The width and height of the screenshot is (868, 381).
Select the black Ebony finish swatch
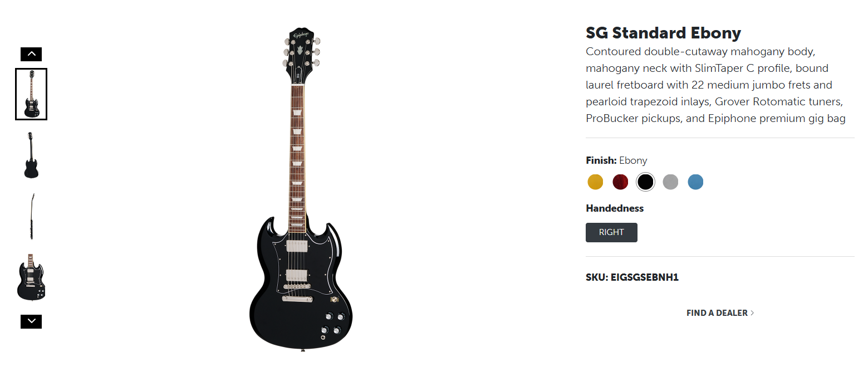pos(645,182)
